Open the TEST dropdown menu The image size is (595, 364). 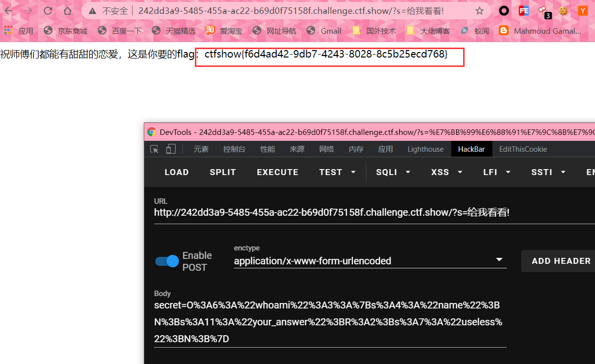tap(338, 172)
